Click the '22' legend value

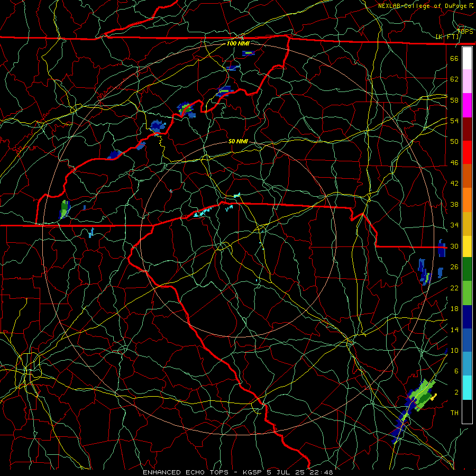(x=454, y=288)
